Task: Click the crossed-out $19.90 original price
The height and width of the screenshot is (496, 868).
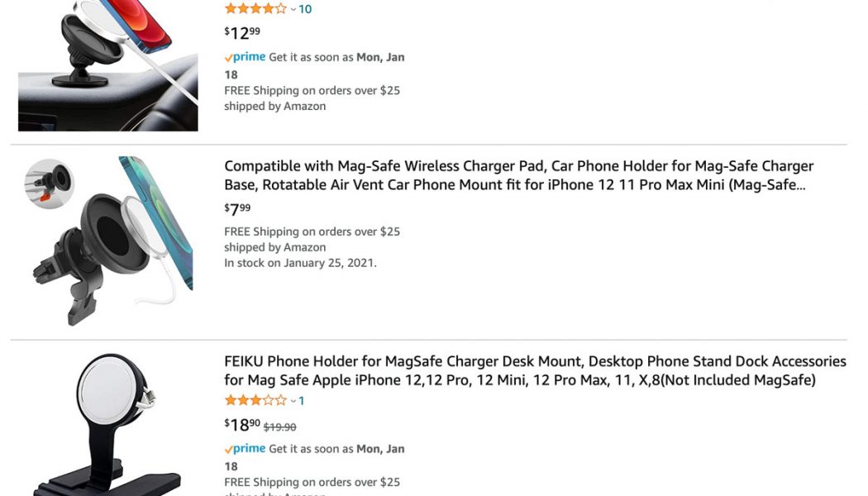Action: tap(281, 426)
